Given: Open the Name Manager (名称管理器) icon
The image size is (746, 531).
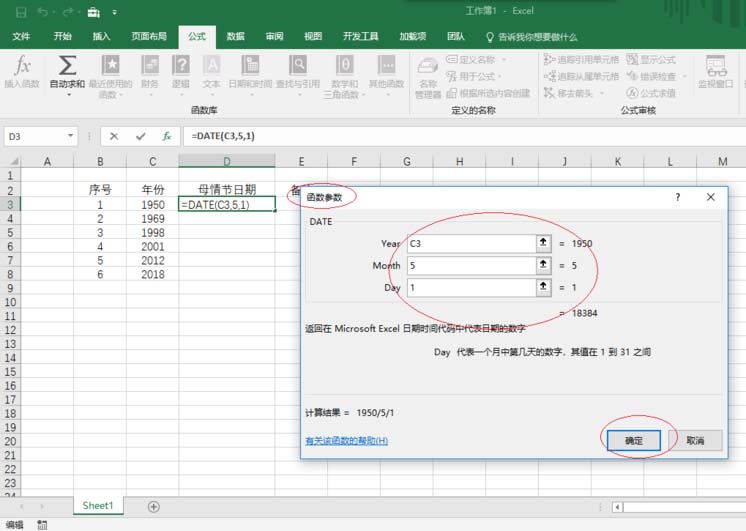Looking at the screenshot, I should tap(428, 72).
